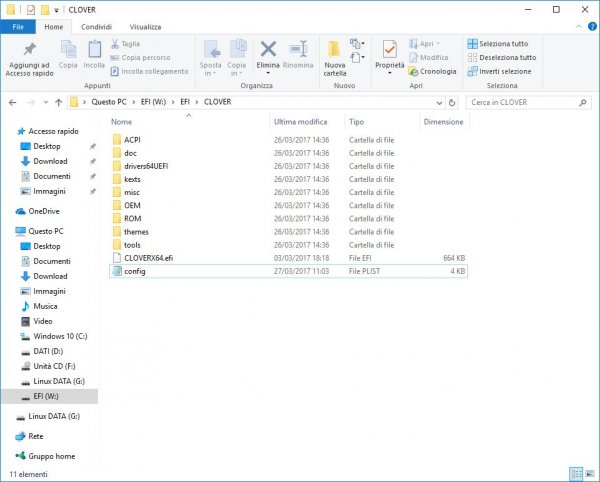Open the easy access dropdown icon

click(357, 58)
